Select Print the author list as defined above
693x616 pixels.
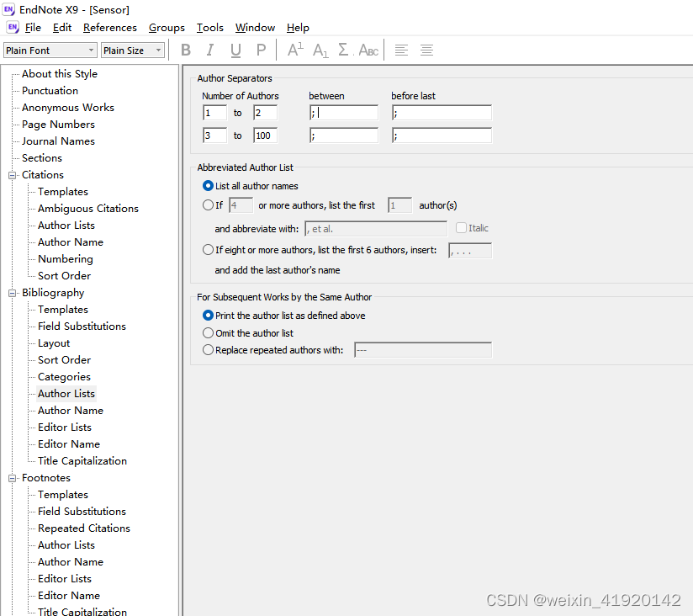(208, 316)
